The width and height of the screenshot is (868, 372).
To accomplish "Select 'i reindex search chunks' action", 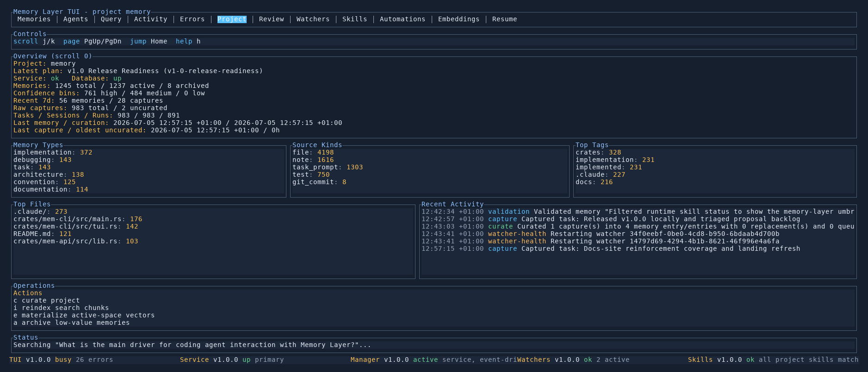I will tap(61, 308).
